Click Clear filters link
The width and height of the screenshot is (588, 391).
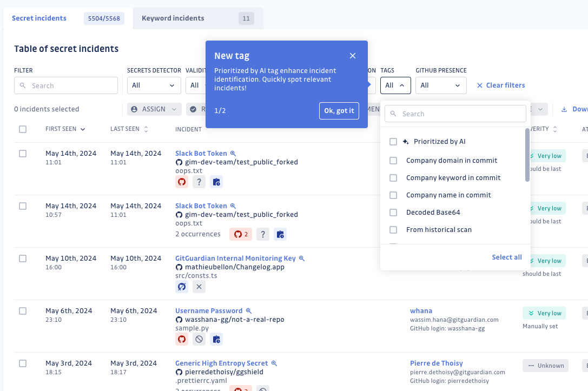click(501, 85)
